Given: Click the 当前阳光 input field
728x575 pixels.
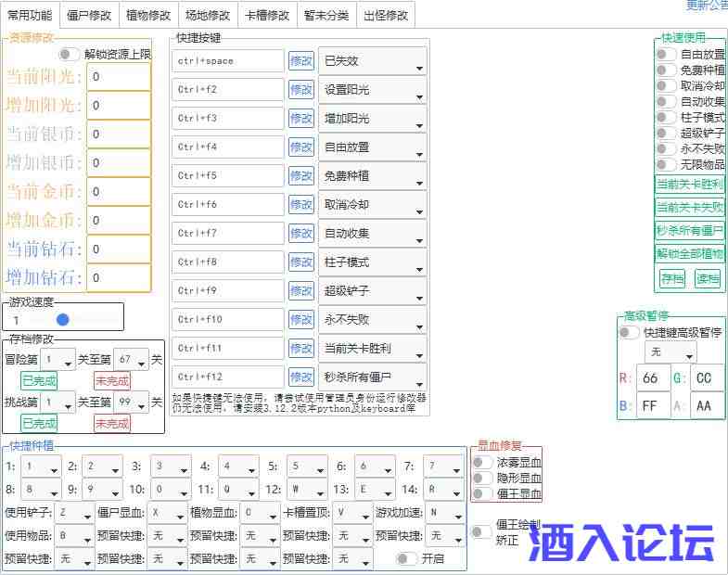Looking at the screenshot, I should coord(119,77).
